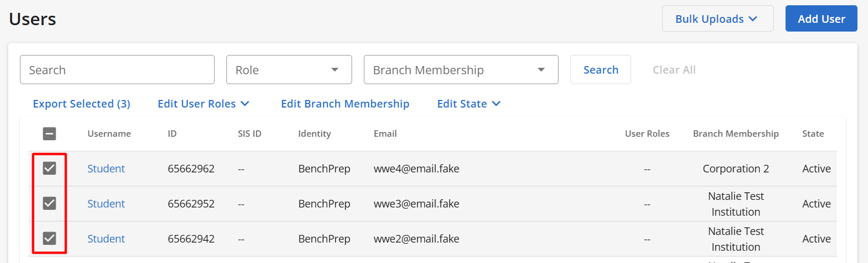The height and width of the screenshot is (263, 868).
Task: Expand the Branch Membership filter dropdown
Action: (461, 70)
